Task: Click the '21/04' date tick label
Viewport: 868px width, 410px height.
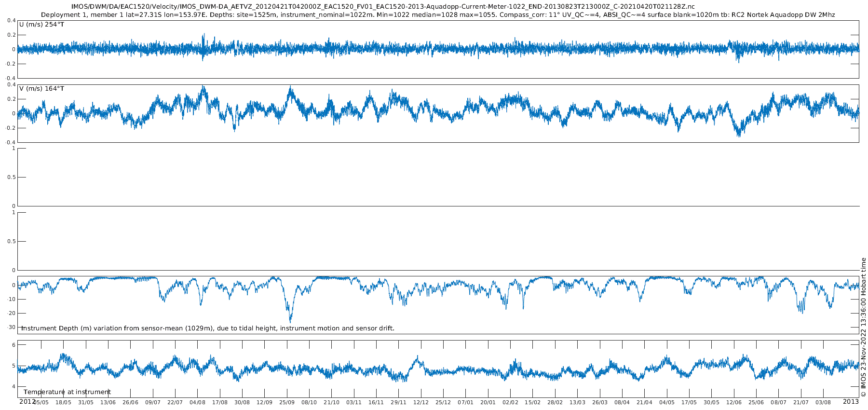Action: click(x=644, y=402)
